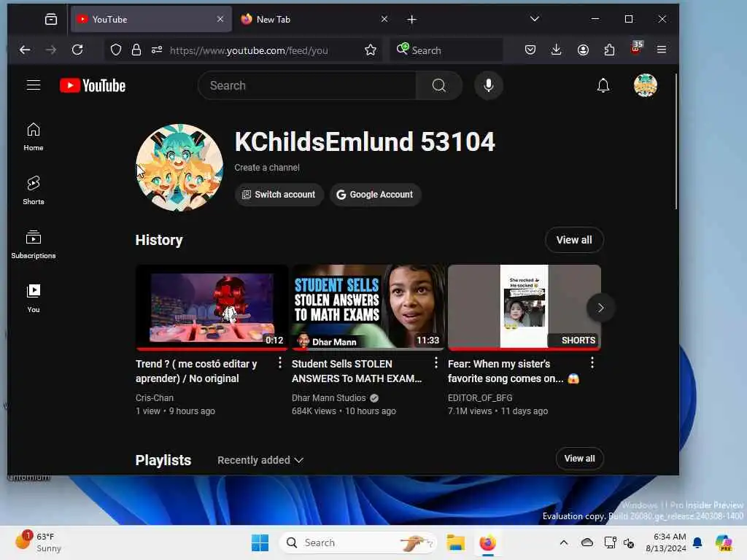Open Firefox account icon
The image size is (747, 560).
point(583,50)
